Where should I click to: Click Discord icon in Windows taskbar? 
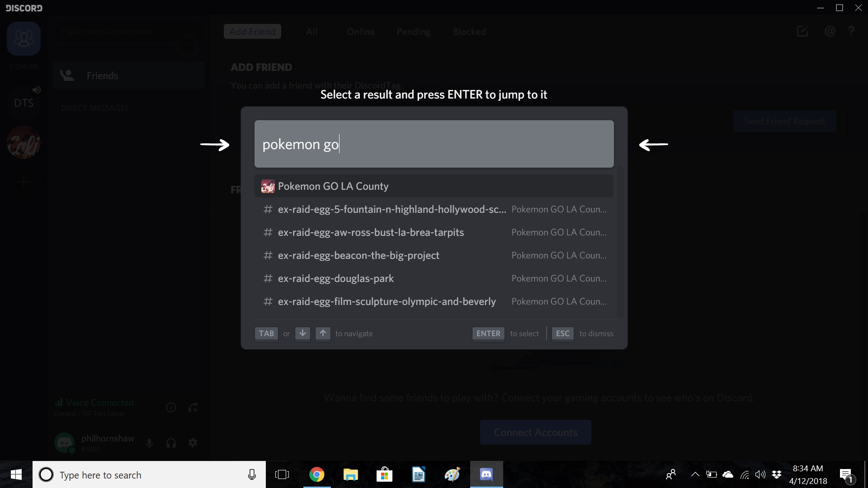pos(486,474)
